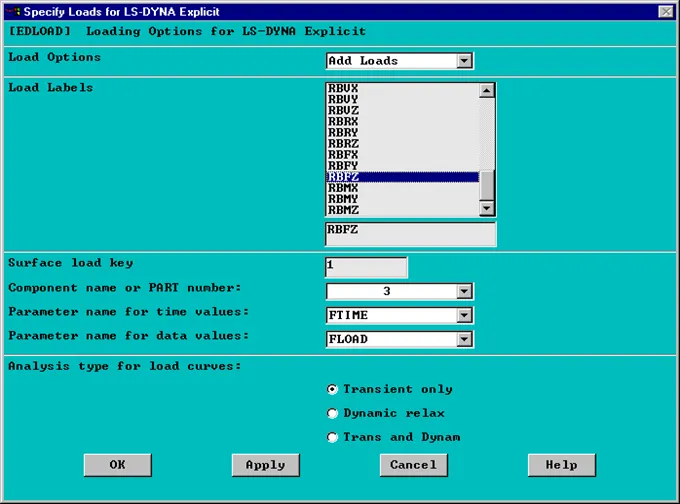
Task: Click the Apply button
Action: tap(265, 465)
